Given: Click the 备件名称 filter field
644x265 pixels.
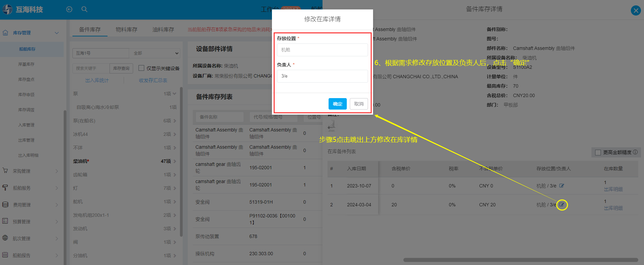Looking at the screenshot, I should tap(220, 117).
